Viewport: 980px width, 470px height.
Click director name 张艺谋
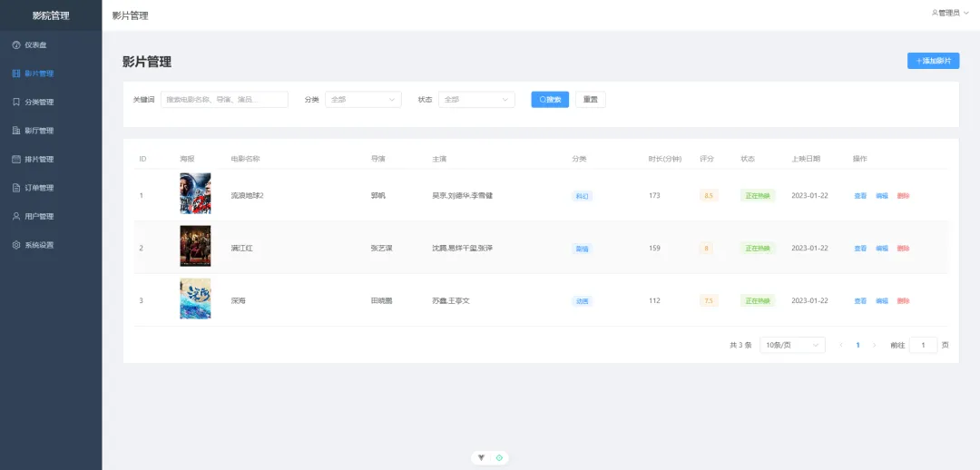[381, 248]
